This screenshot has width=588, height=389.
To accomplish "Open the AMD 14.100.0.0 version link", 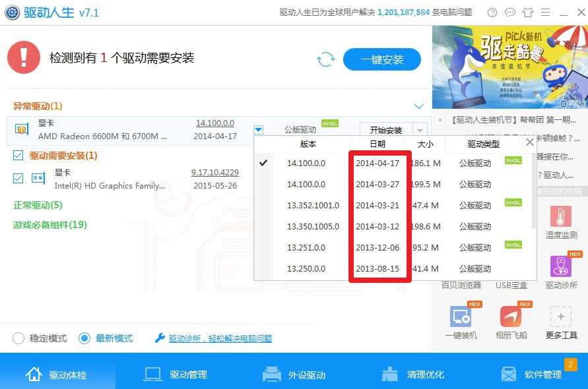I will [215, 123].
